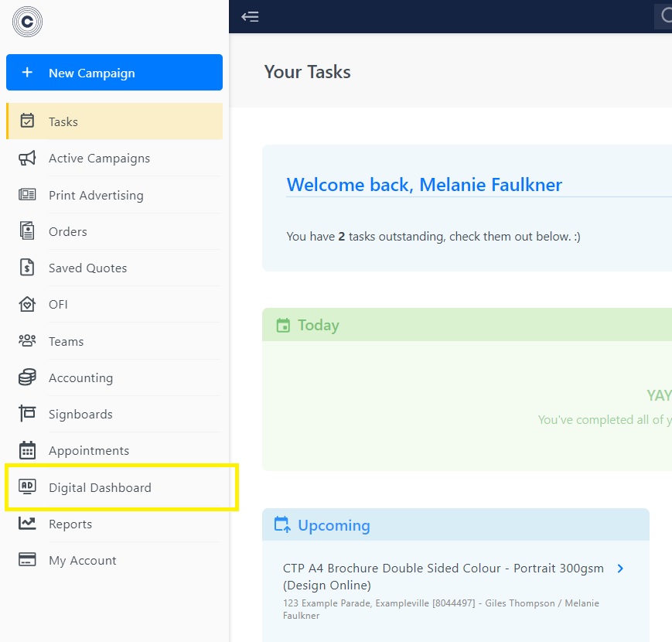Click the Digital Dashboard AD monitor icon
The image size is (672, 642).
coord(27,487)
